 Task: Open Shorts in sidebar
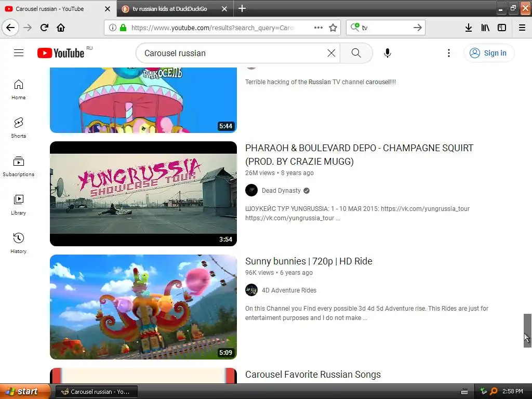[x=18, y=128]
